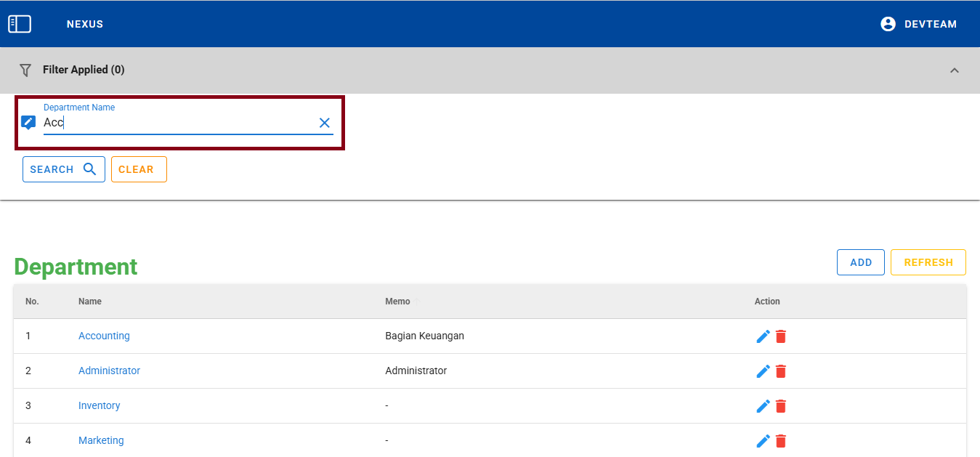
Task: Focus the Department Name input field
Action: (x=178, y=123)
